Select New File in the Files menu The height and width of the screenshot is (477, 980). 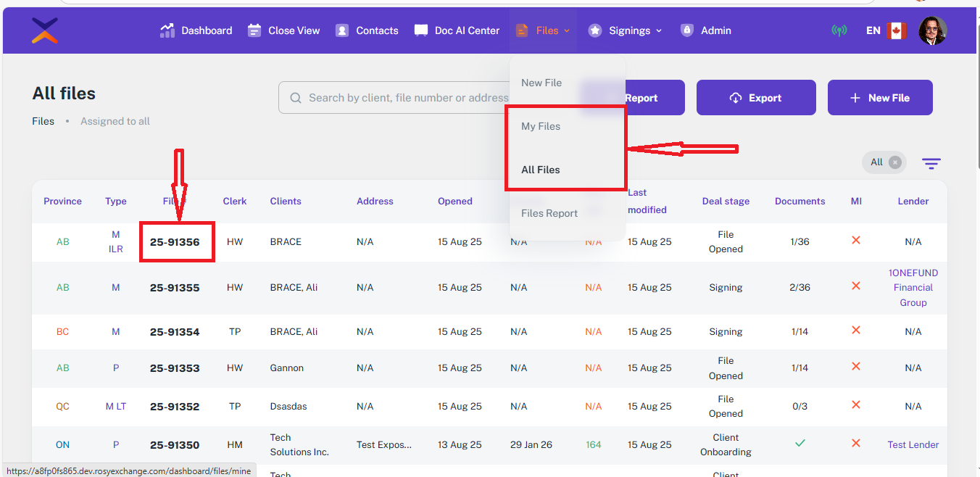pyautogui.click(x=541, y=83)
